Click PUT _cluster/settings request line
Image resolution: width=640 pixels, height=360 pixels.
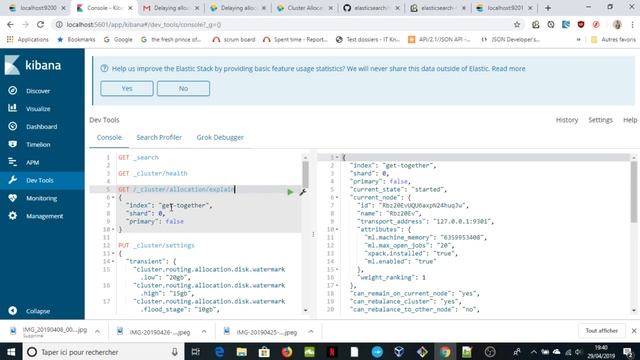pos(156,245)
